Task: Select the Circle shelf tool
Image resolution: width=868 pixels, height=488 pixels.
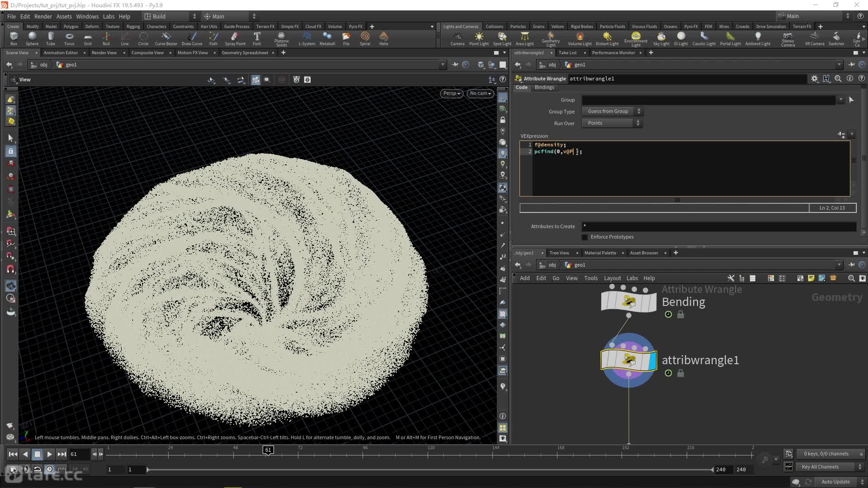Action: click(x=143, y=38)
